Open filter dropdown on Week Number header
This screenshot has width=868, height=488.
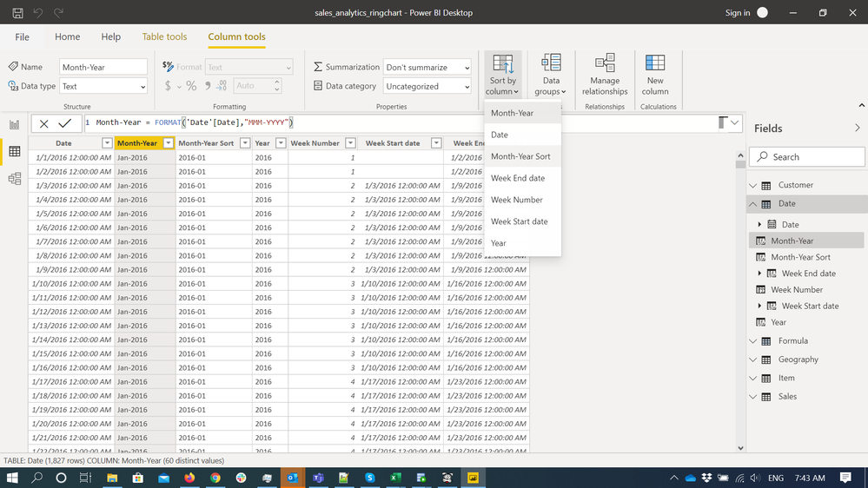350,143
